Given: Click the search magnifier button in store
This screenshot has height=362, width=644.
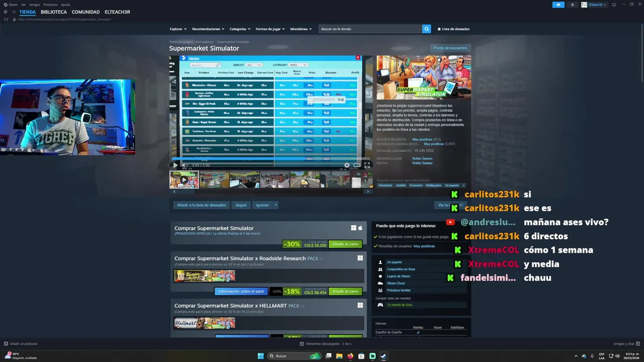Looking at the screenshot, I should (427, 29).
